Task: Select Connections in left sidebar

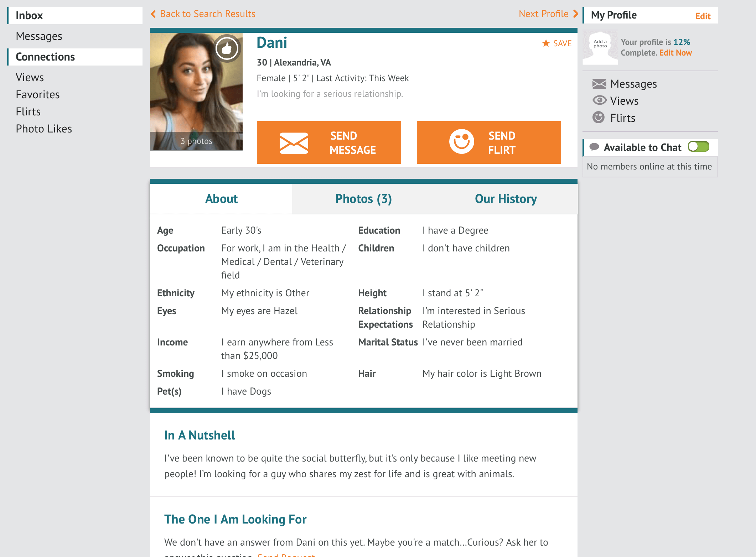Action: click(46, 56)
